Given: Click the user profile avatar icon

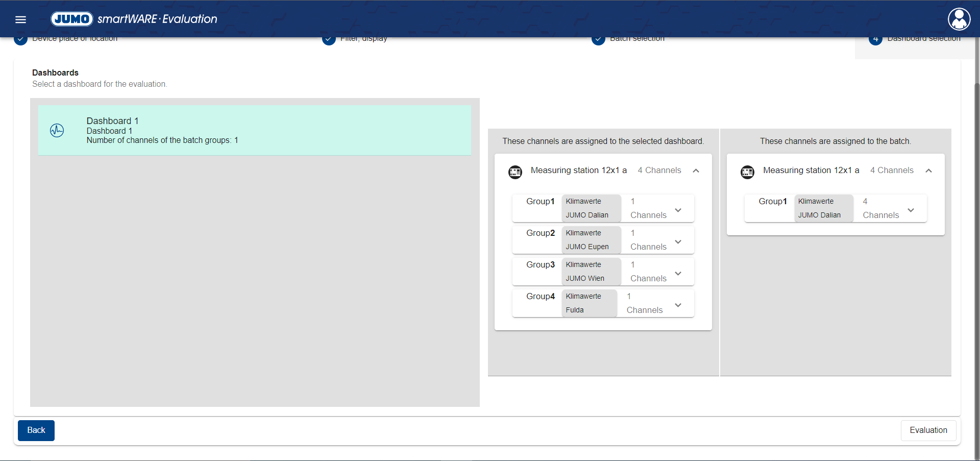Looking at the screenshot, I should (x=959, y=19).
